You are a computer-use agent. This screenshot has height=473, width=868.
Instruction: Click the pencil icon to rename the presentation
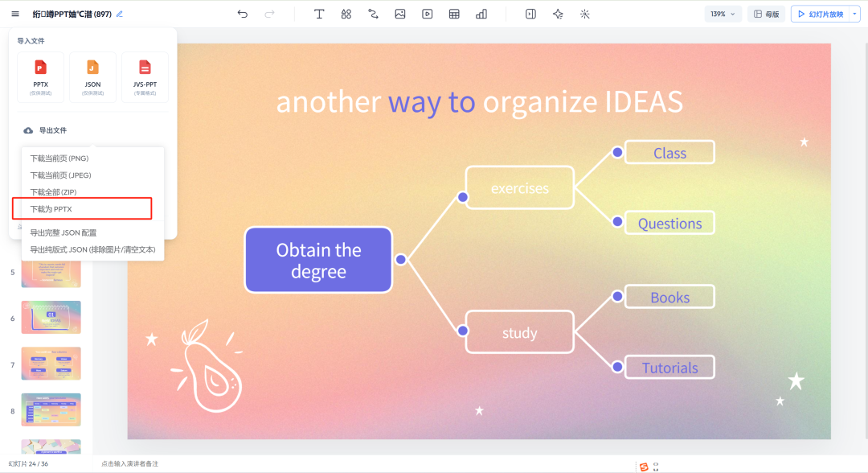click(120, 14)
